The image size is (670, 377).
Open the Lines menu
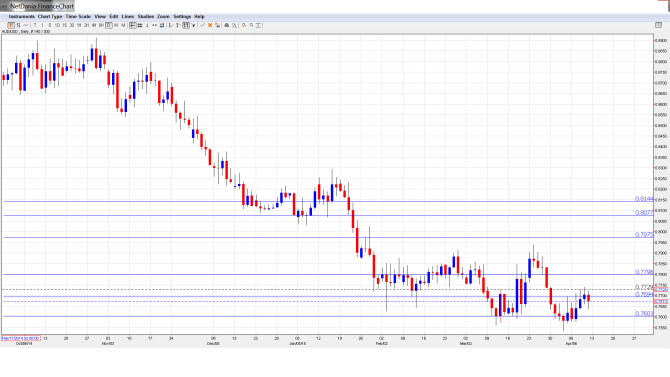128,17
